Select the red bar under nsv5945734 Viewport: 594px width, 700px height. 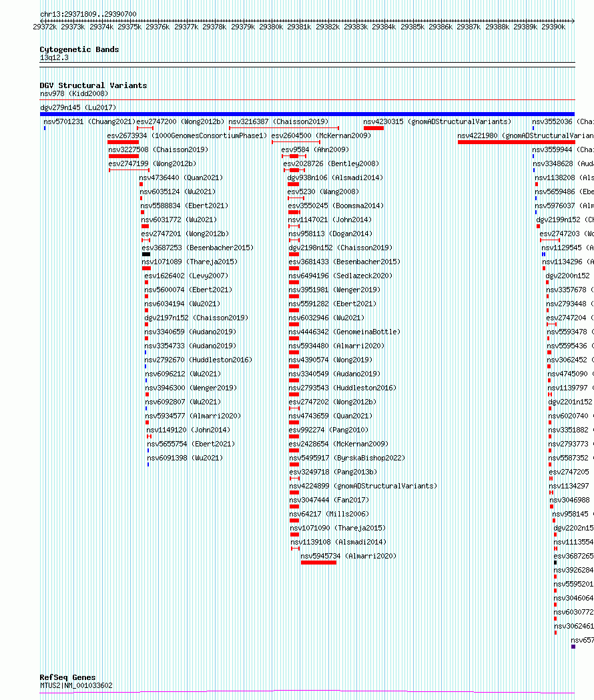click(x=318, y=563)
